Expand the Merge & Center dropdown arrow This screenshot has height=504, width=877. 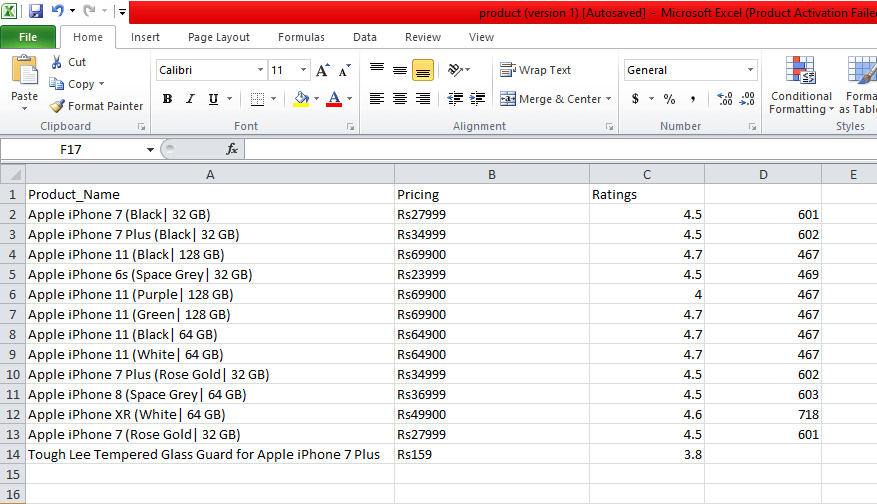coord(609,99)
